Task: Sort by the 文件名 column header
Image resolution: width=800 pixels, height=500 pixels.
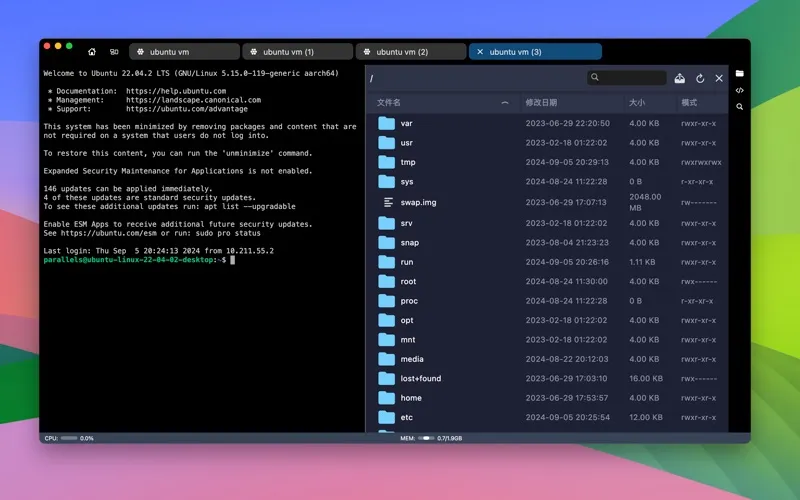Action: (389, 103)
